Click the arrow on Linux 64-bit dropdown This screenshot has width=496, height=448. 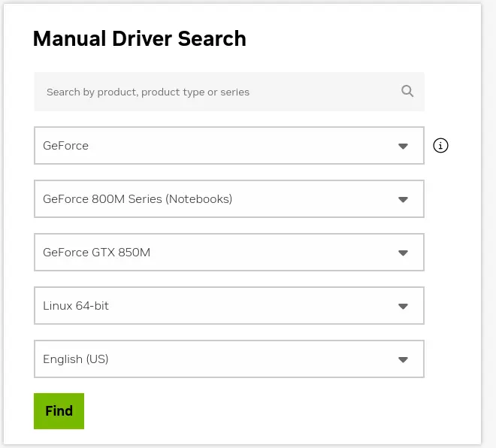click(403, 306)
